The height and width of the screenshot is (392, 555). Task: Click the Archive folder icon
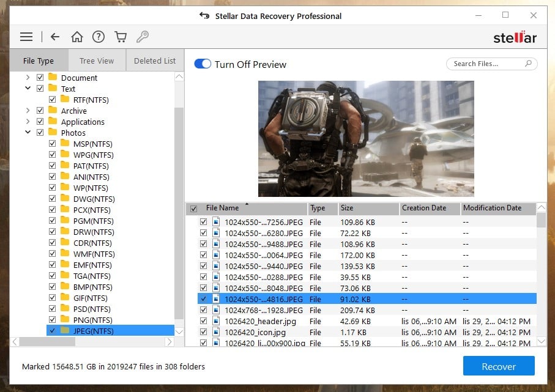53,110
